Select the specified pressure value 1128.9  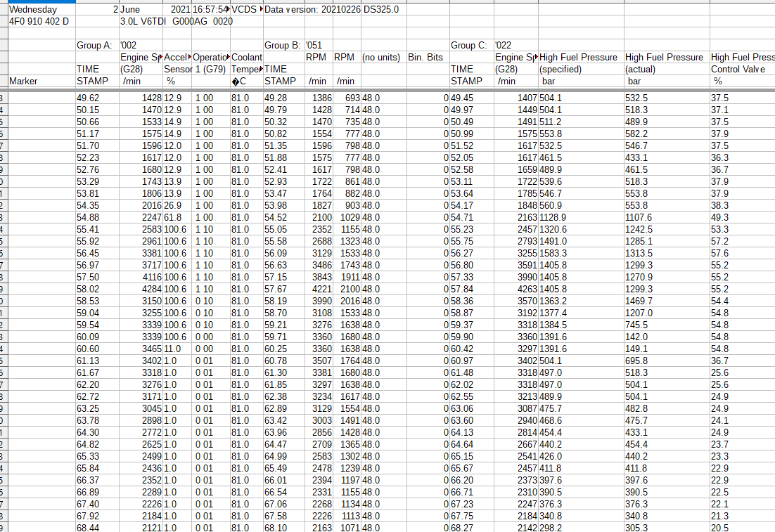click(x=554, y=218)
